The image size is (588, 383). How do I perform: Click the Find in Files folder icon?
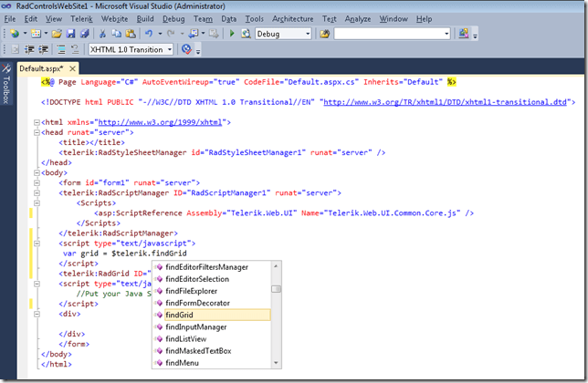pos(325,34)
